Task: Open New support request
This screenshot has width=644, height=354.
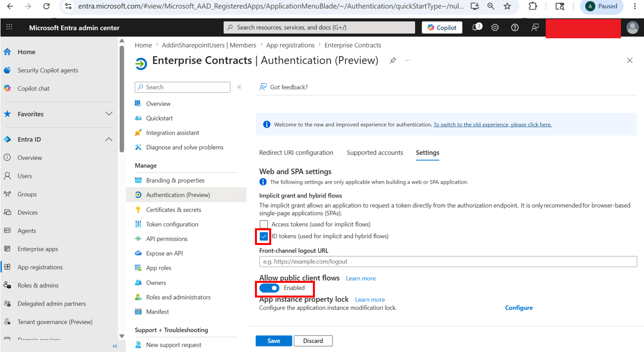Action: pyautogui.click(x=173, y=345)
